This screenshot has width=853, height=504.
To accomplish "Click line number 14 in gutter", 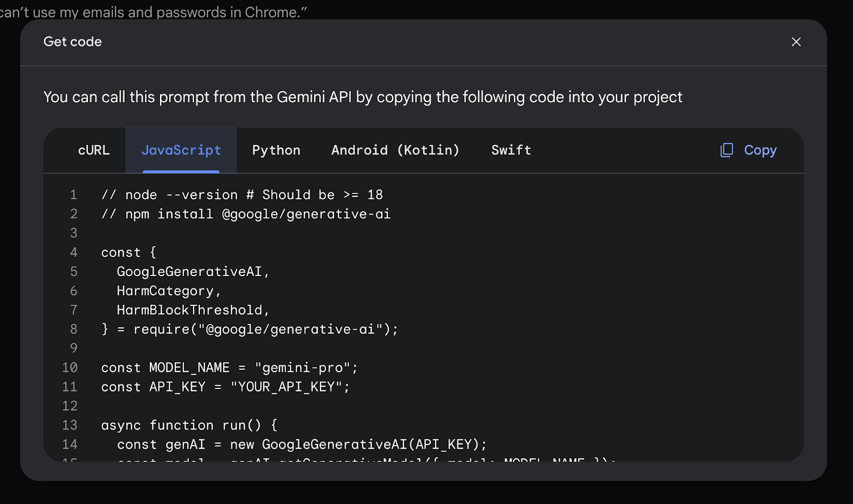I will coord(70,444).
